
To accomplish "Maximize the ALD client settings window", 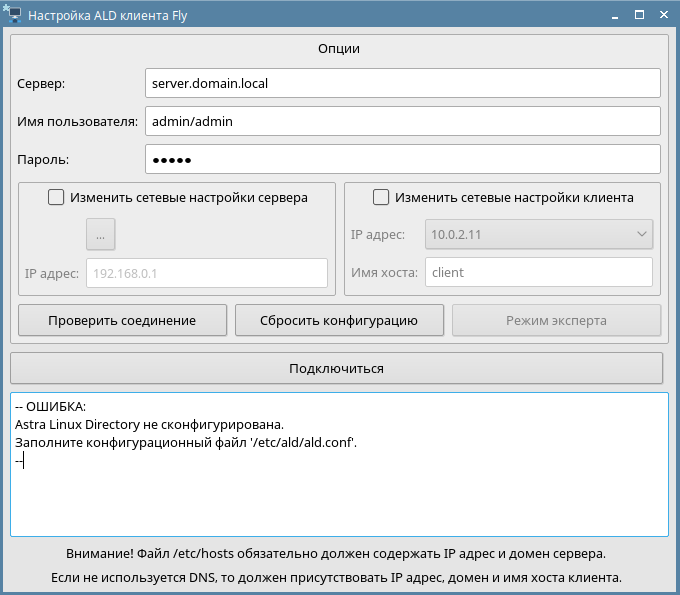I will (639, 15).
